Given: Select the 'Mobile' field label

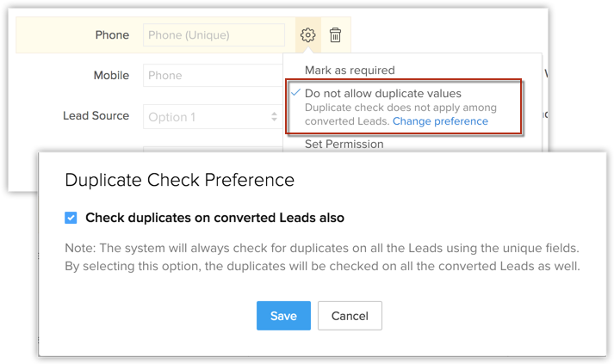Looking at the screenshot, I should tap(111, 76).
